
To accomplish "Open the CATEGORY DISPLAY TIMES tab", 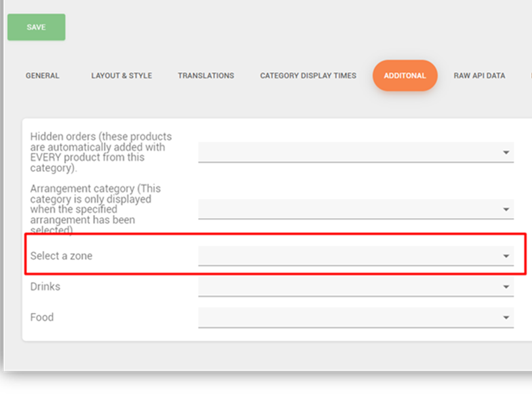I will pyautogui.click(x=308, y=76).
